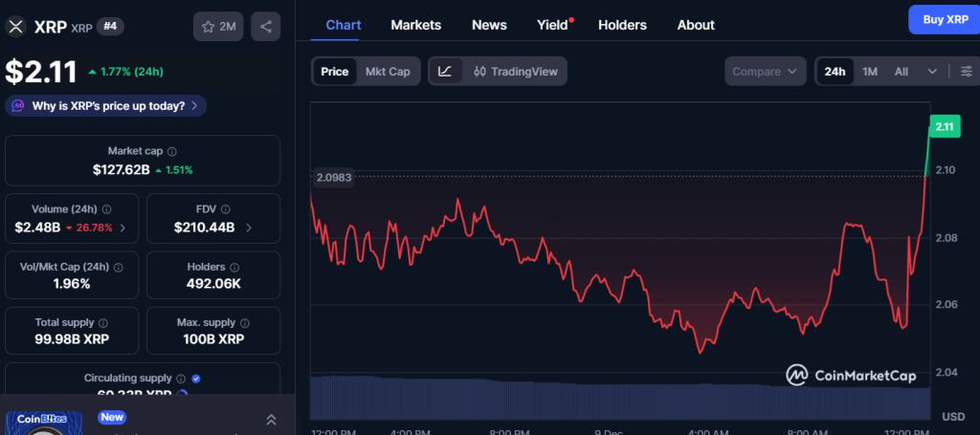Open Vol/Mkt Cap info icon
Screen dimensions: 980x435
(119, 268)
